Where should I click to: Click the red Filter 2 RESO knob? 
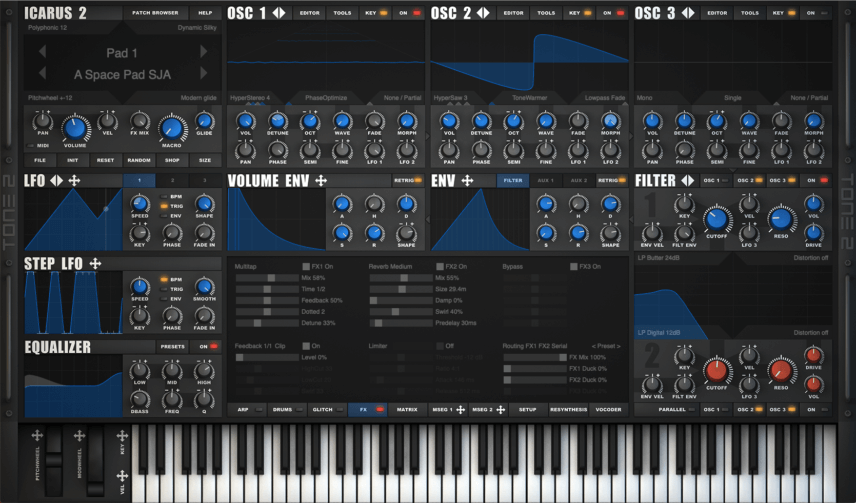click(781, 371)
